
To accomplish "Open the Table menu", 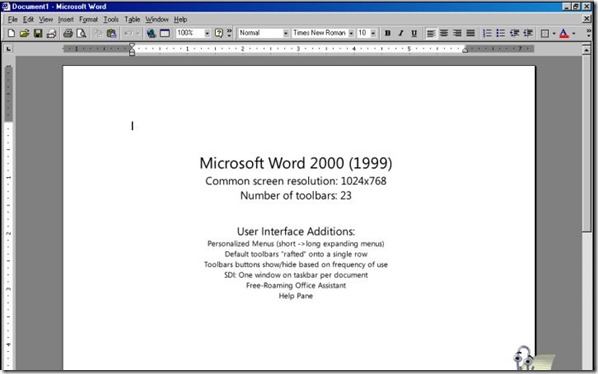I will (x=132, y=19).
